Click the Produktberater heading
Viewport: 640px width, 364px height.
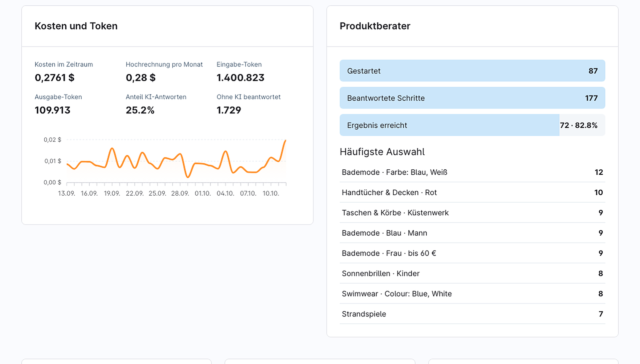coord(375,26)
